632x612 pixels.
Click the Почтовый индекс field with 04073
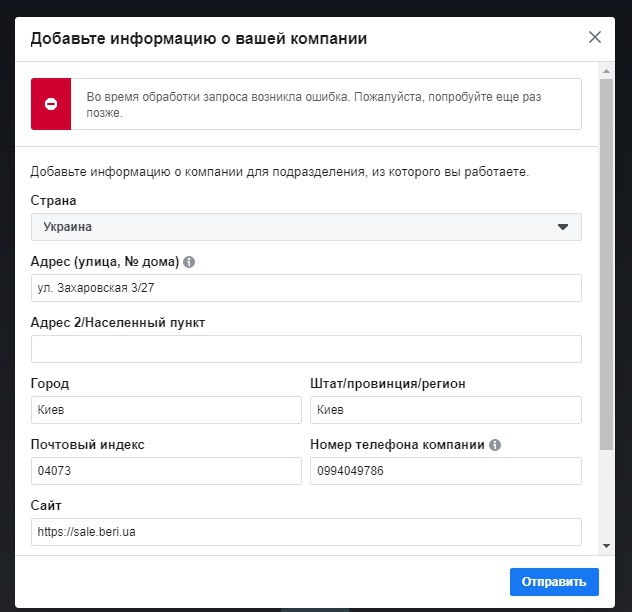pyautogui.click(x=166, y=471)
